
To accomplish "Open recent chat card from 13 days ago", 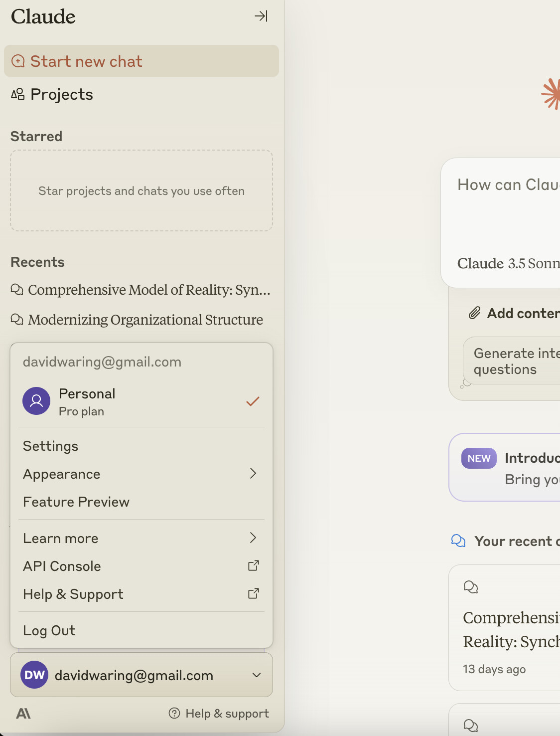I will (504, 628).
